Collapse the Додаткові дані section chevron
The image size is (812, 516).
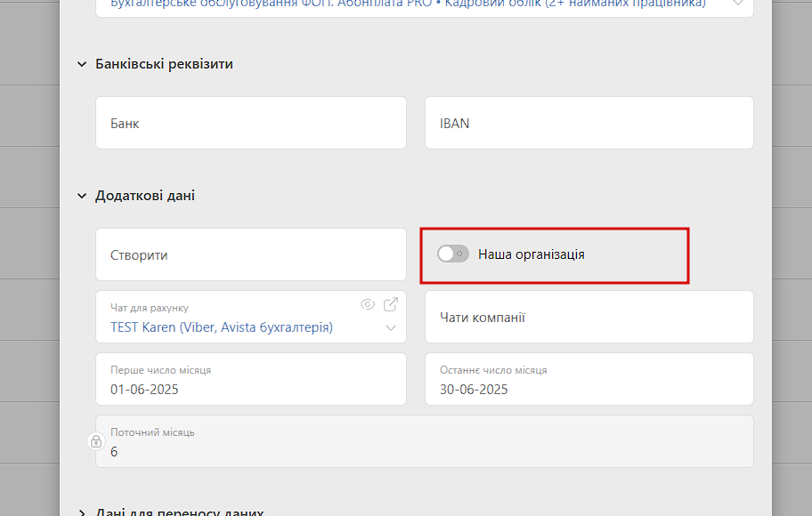coord(82,196)
